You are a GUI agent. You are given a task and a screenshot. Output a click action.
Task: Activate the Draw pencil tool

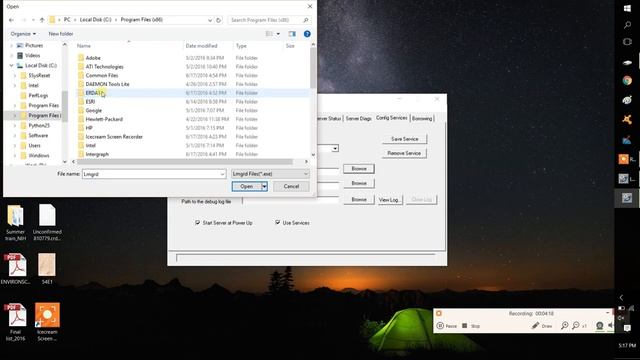click(x=542, y=326)
